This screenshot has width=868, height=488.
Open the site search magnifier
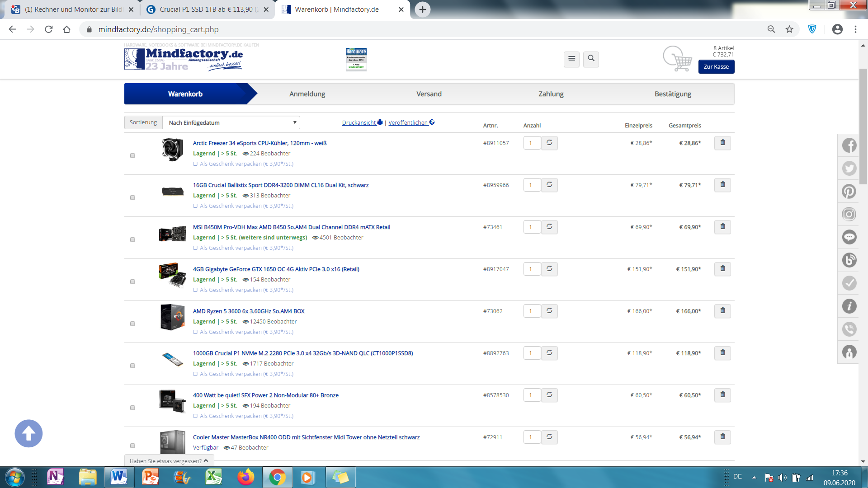click(x=591, y=59)
